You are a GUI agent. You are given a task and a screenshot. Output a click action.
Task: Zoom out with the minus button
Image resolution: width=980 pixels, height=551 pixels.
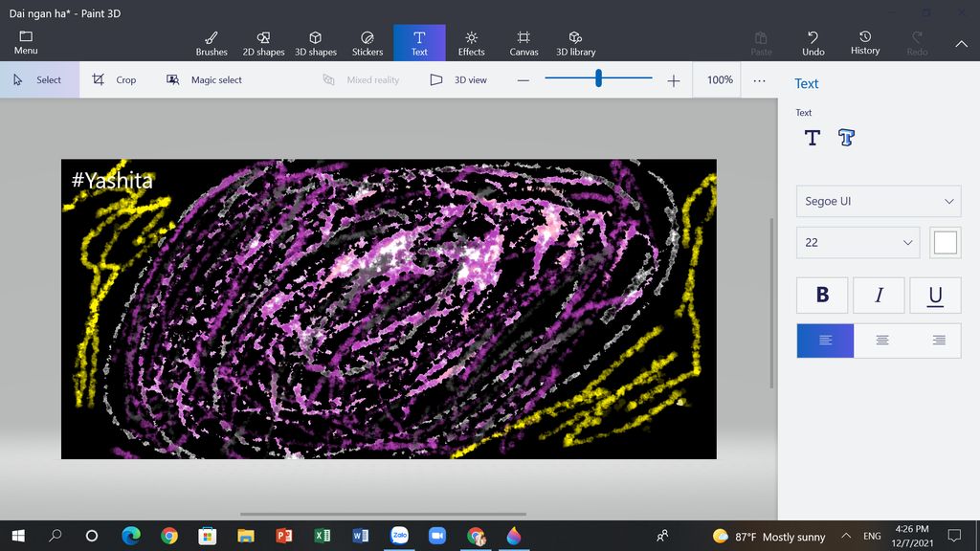click(x=523, y=80)
